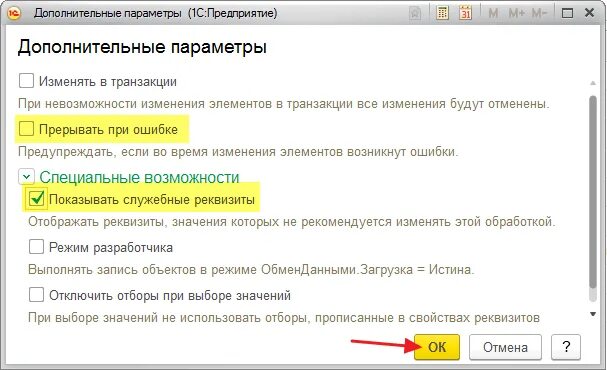Click the add-to-favorites star icon
607x370 pixels.
tap(415, 14)
